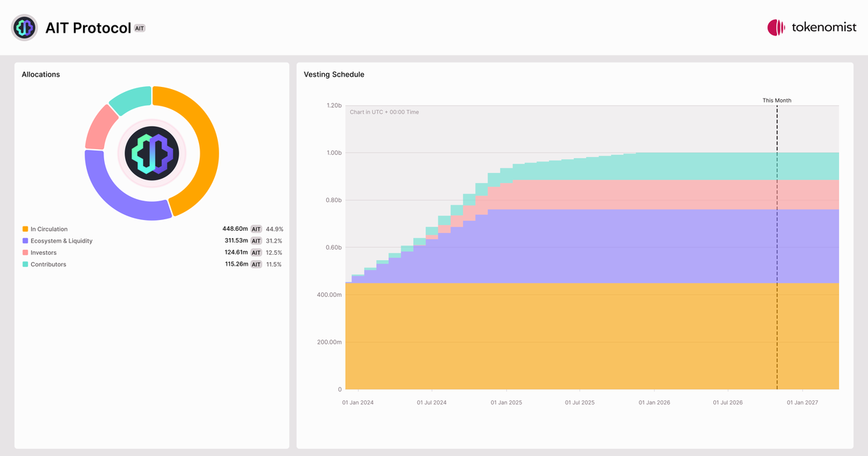Select the teal Contributors legend swatch
The height and width of the screenshot is (456, 868).
[25, 265]
